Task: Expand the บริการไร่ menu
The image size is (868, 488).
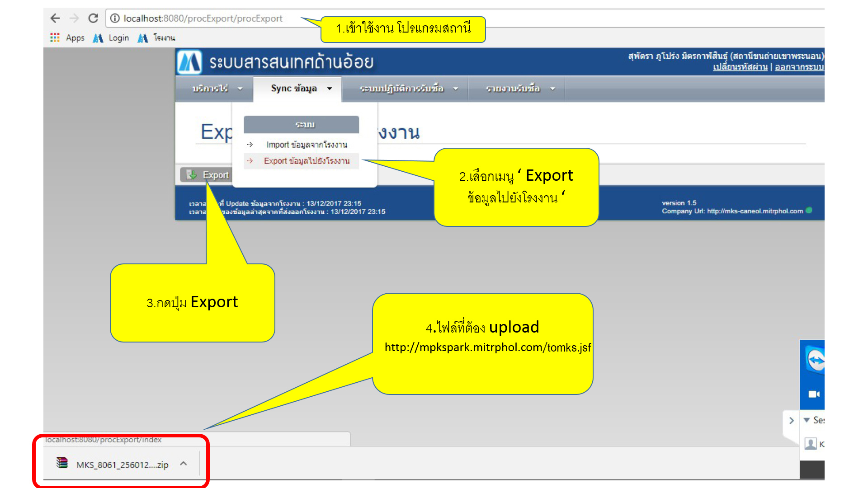Action: coord(217,89)
